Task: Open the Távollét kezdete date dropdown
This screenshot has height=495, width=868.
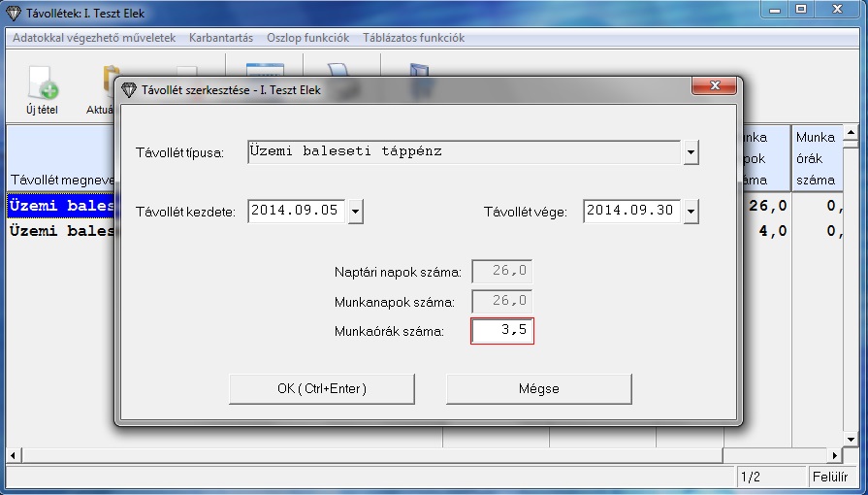Action: point(355,212)
